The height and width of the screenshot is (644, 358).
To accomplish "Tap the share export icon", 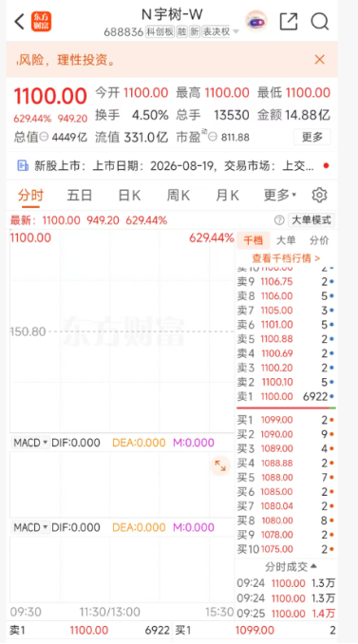I will tap(289, 21).
